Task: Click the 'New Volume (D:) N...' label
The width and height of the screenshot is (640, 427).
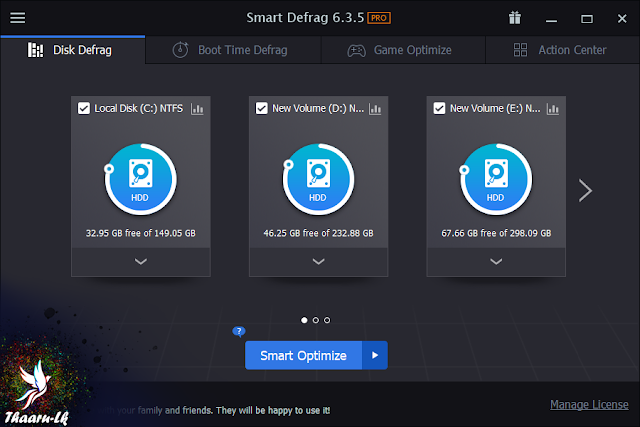Action: [318, 109]
